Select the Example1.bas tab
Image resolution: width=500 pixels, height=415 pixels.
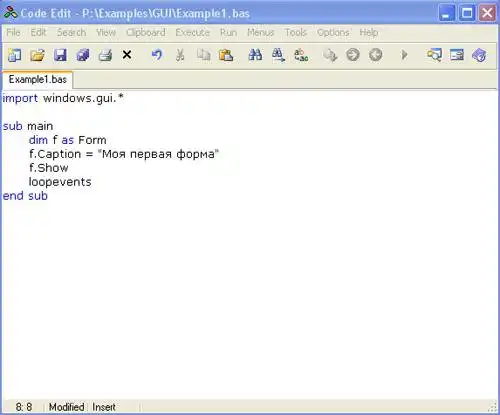coord(37,80)
